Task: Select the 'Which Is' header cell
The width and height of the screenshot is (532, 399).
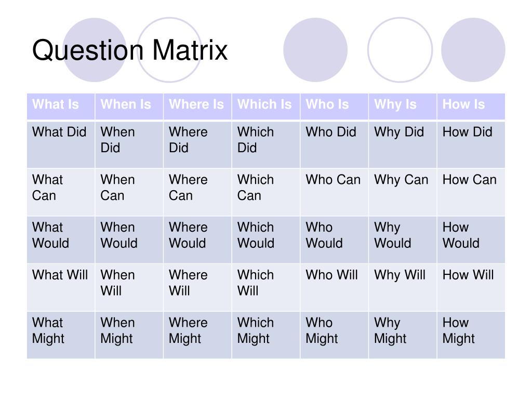Action: [266, 106]
